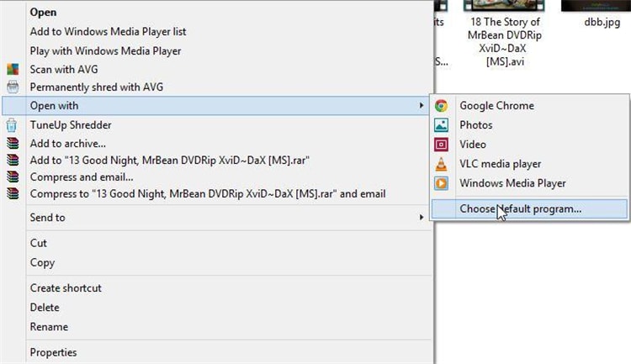631x364 pixels.
Task: Select Create shortcut
Action: (x=66, y=288)
